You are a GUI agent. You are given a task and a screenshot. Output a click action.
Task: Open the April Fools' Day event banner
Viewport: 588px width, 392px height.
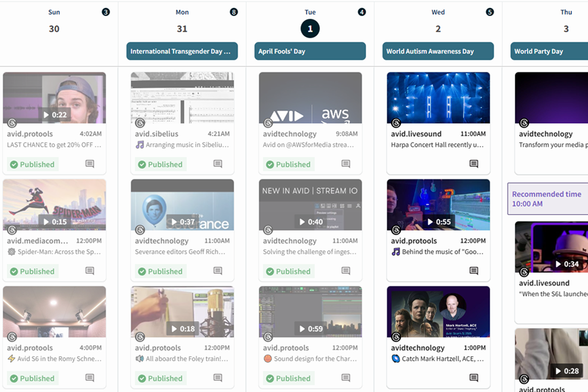point(310,51)
